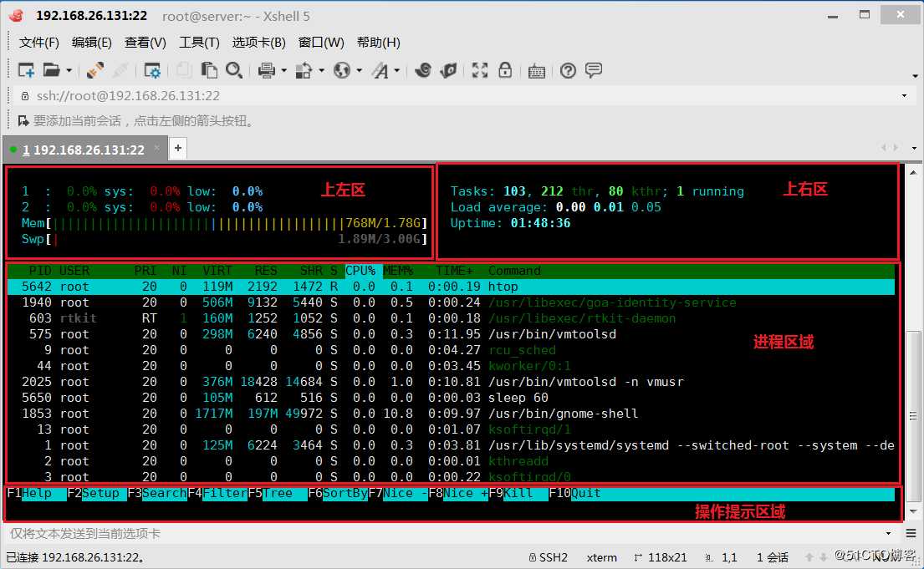Launch Xagent via the tilted box icon
The width and height of the screenshot is (924, 569).
tap(448, 71)
